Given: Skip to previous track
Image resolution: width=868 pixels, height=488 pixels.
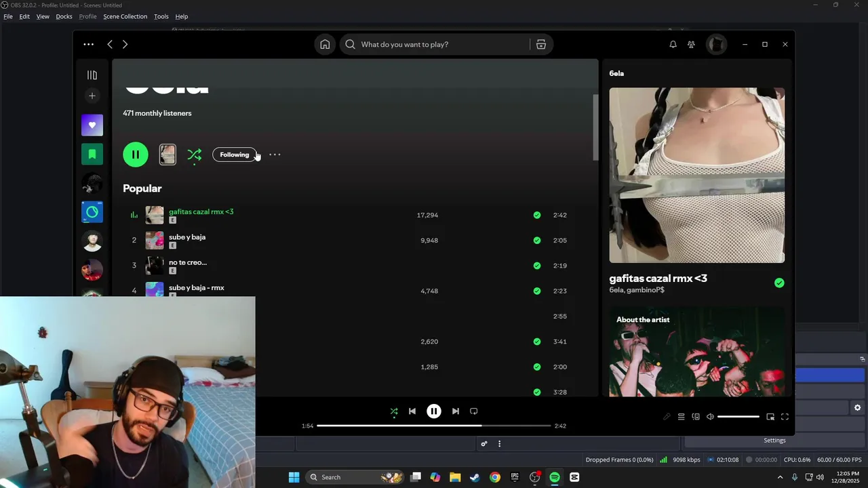Looking at the screenshot, I should (x=412, y=411).
